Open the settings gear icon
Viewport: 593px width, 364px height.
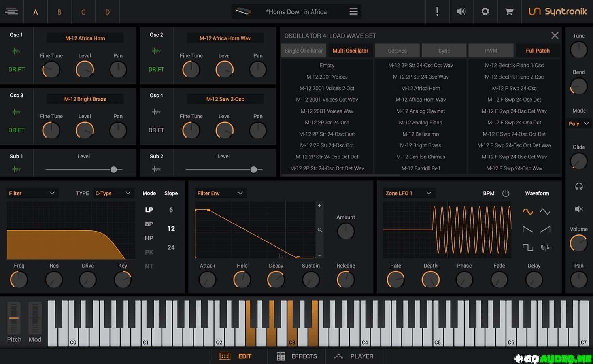coord(485,12)
